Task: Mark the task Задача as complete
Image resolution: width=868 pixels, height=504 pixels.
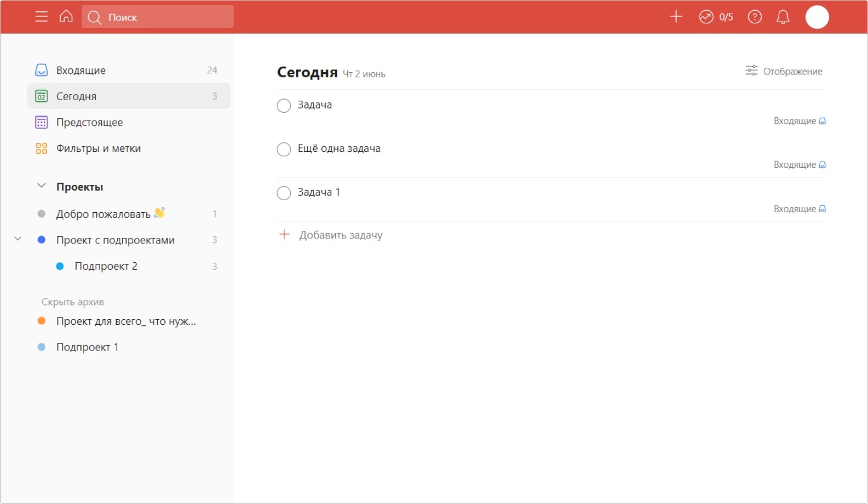Action: point(283,106)
